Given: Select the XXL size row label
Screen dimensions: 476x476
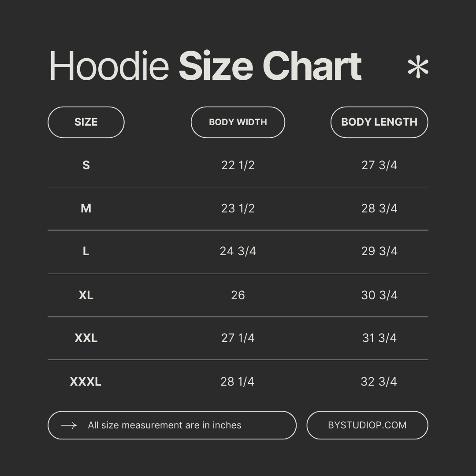Looking at the screenshot, I should [86, 338].
